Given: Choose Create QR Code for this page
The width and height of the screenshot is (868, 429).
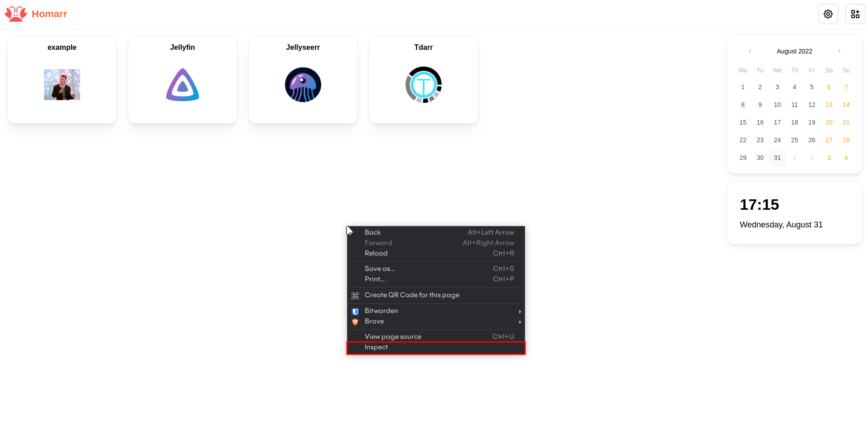Looking at the screenshot, I should tap(436, 295).
